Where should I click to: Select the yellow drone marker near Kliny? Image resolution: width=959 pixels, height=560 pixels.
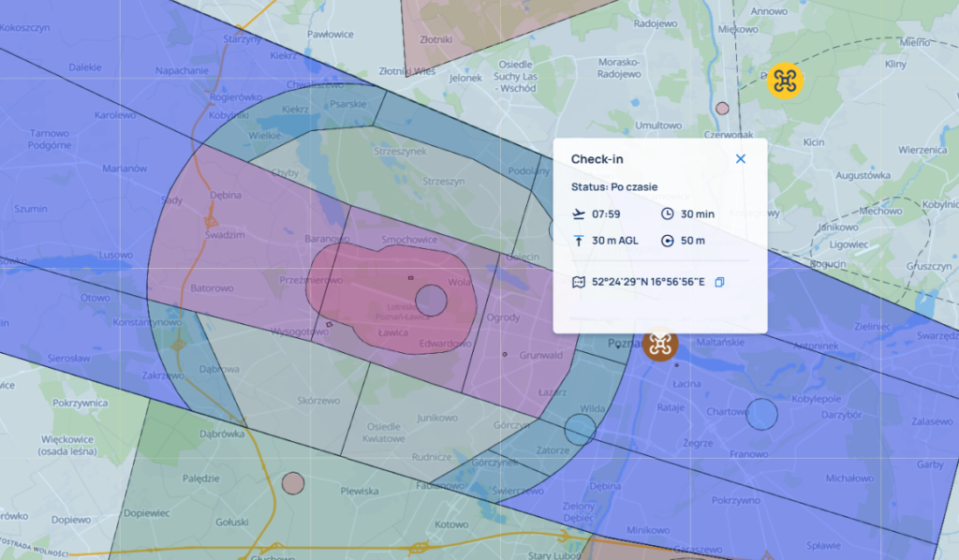pos(785,81)
